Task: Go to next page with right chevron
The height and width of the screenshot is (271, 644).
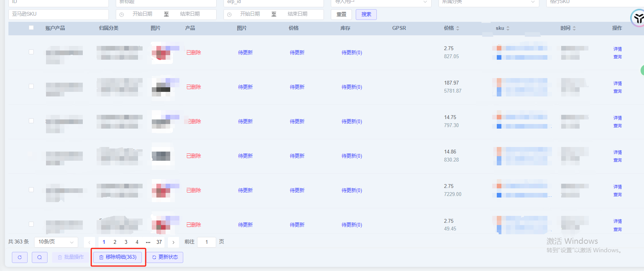Action: [173, 242]
